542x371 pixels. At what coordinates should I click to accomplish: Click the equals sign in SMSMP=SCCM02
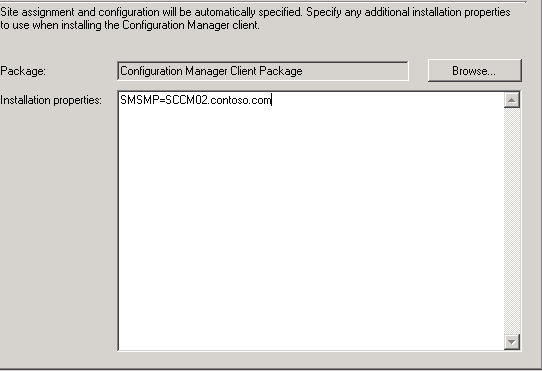(x=163, y=100)
